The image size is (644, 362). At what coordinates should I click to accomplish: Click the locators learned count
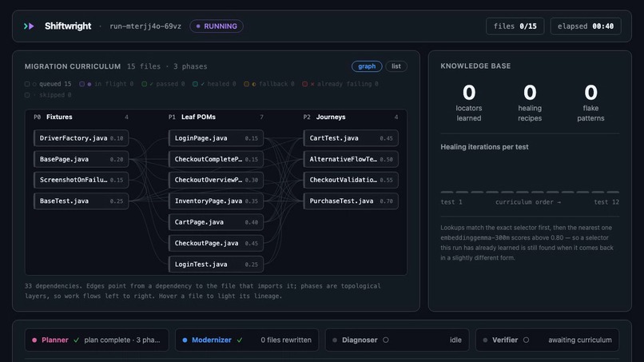pyautogui.click(x=469, y=93)
